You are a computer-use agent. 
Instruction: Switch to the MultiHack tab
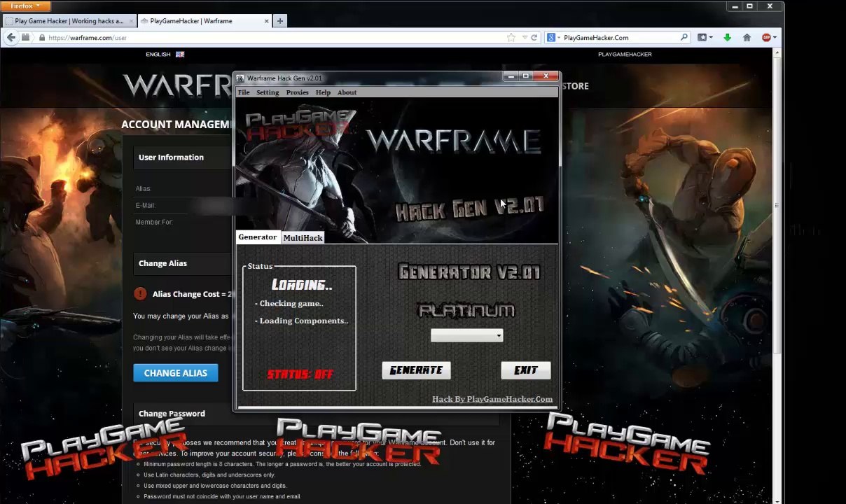[x=303, y=238]
